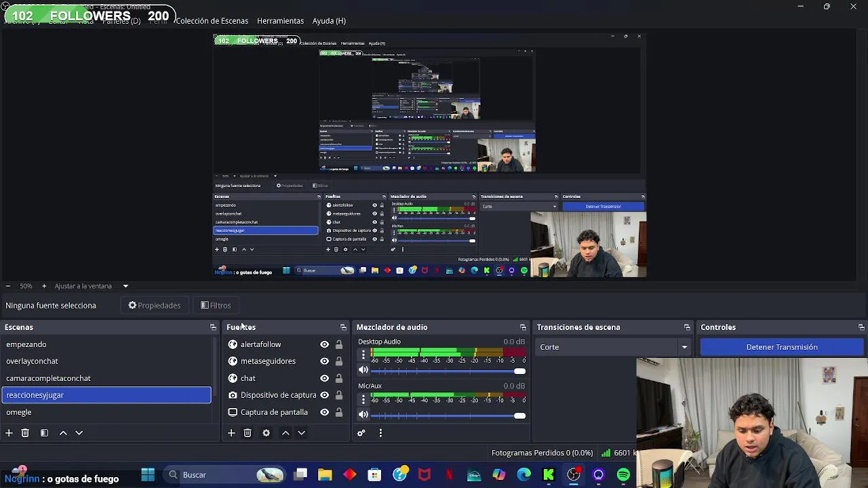Viewport: 868px width, 488px height.
Task: Open Propiedades for selected source
Action: click(155, 306)
